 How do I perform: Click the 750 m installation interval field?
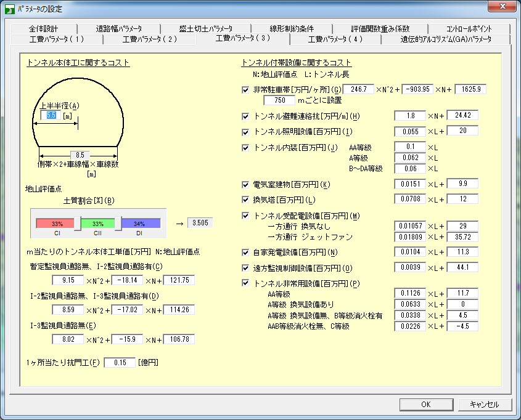[280, 100]
